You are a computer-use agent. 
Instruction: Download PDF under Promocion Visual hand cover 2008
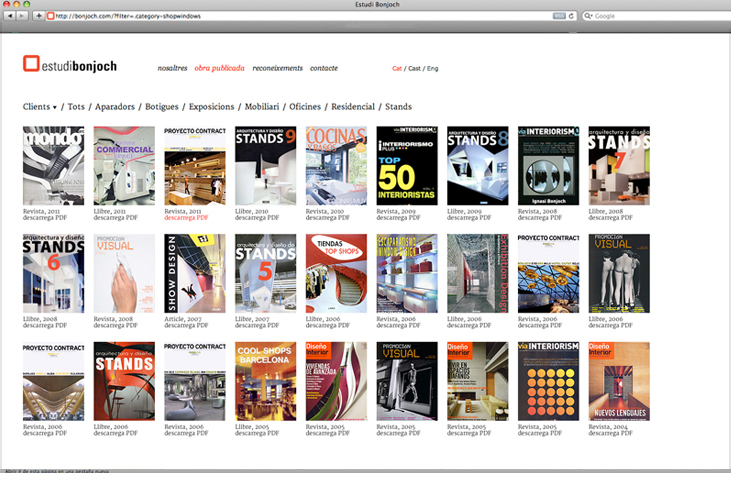[x=116, y=325]
